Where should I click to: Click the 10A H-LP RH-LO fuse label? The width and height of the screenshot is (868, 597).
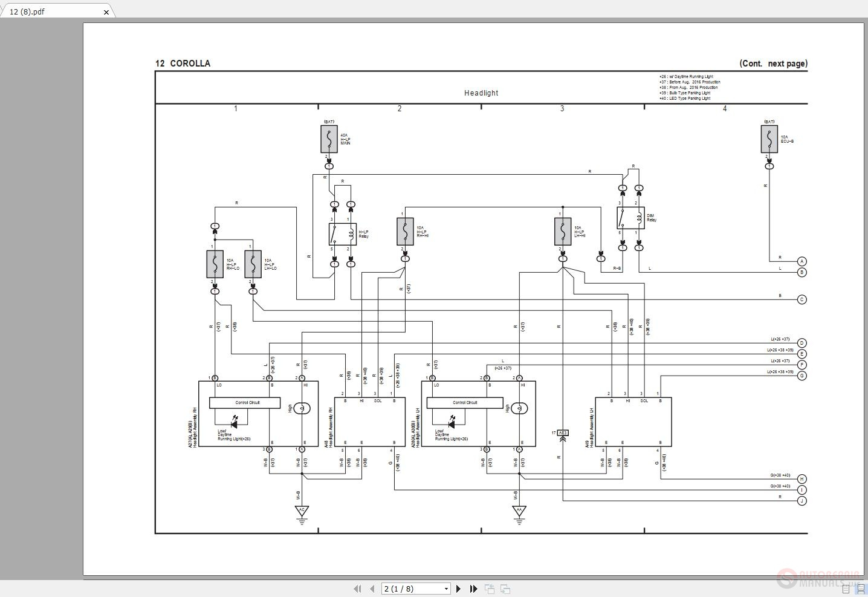click(233, 264)
